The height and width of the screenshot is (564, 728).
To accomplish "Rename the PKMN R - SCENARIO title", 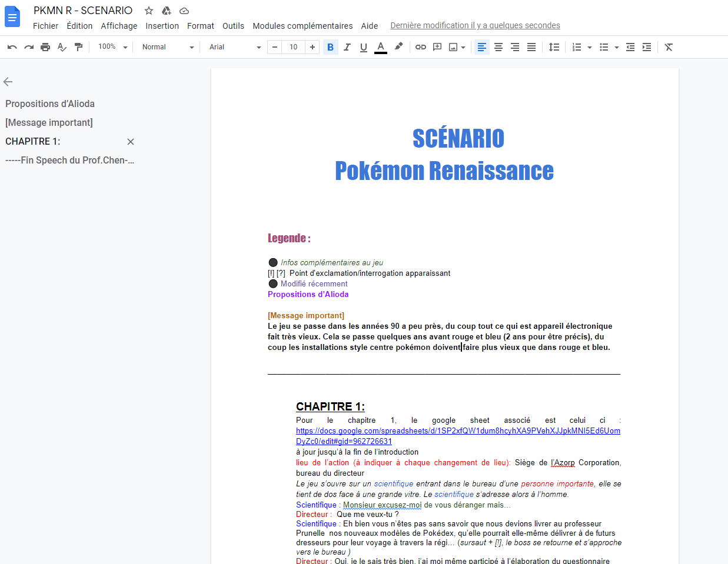I will point(83,11).
